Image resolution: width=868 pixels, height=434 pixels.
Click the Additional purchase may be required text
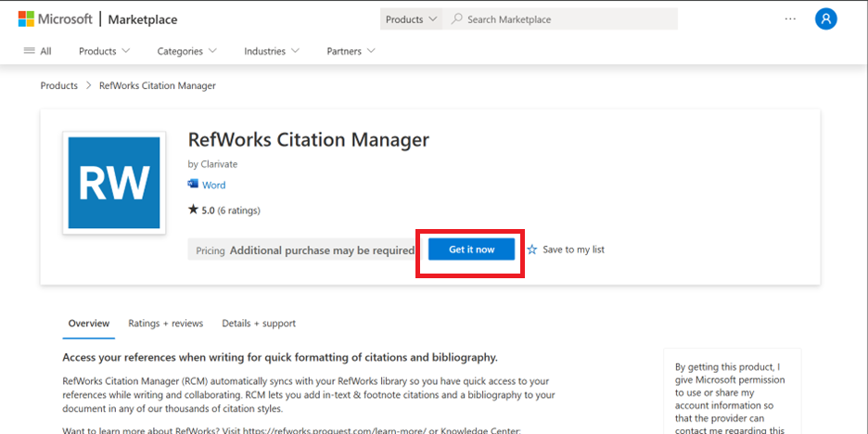pos(322,250)
